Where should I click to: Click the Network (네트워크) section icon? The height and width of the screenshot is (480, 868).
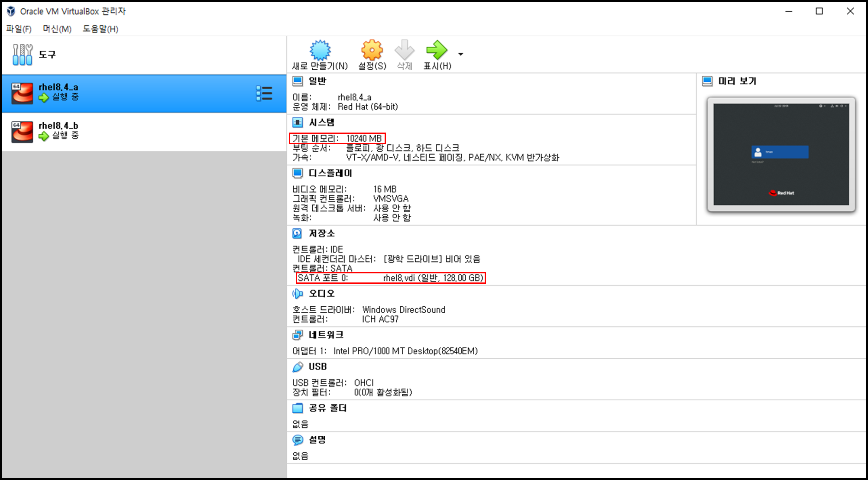(297, 335)
